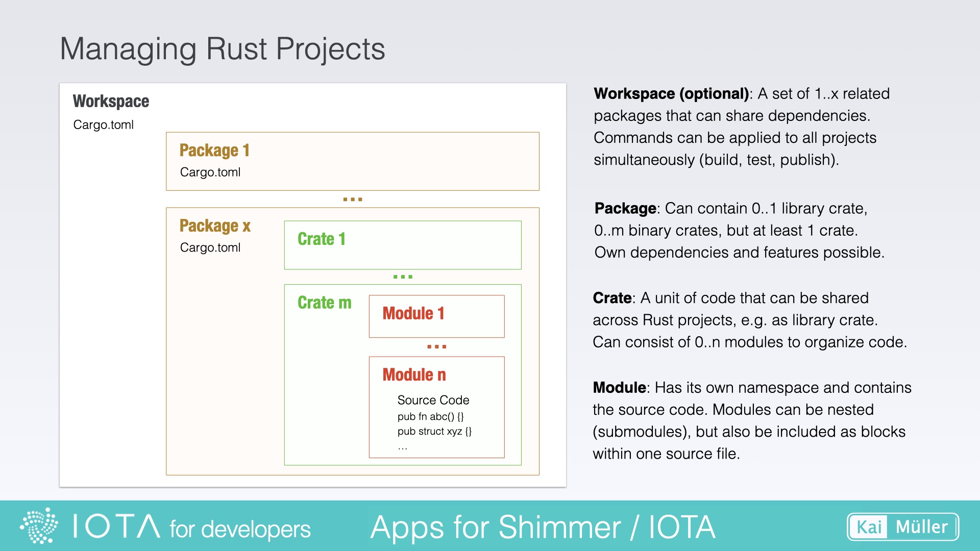Click the Apps for Shimmer / IOTA footer label
The width and height of the screenshot is (980, 551).
click(x=543, y=528)
